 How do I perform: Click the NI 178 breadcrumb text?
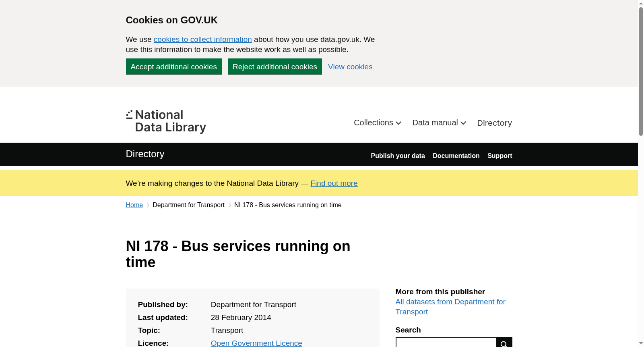[288, 205]
